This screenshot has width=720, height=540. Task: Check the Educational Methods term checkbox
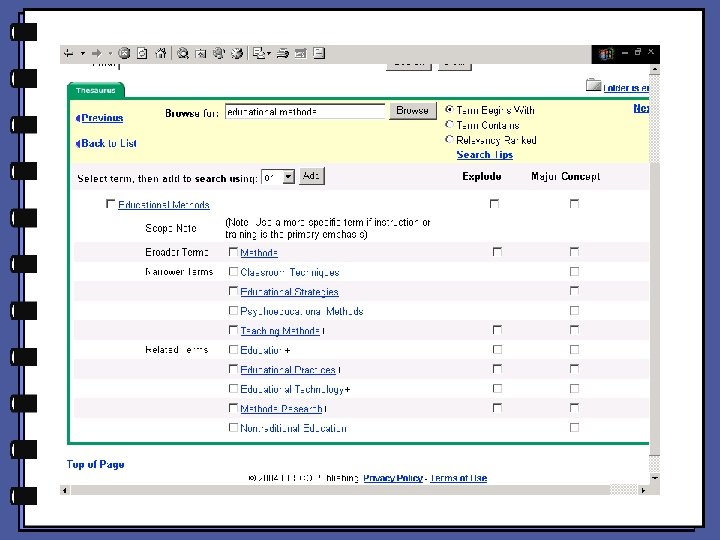(110, 203)
